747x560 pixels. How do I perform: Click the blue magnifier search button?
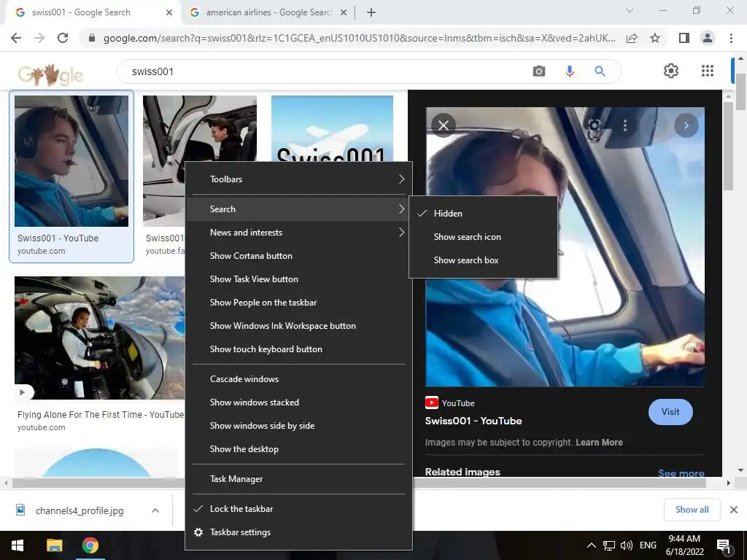pyautogui.click(x=600, y=71)
